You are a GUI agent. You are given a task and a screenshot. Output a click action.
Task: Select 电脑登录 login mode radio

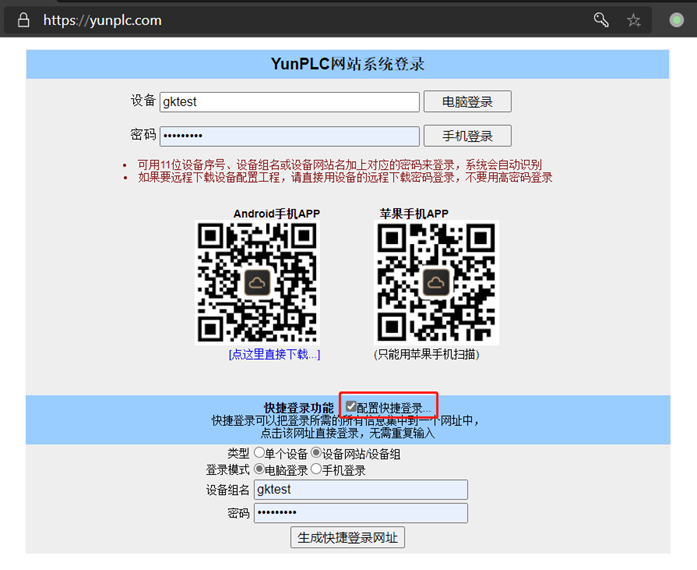click(x=259, y=469)
